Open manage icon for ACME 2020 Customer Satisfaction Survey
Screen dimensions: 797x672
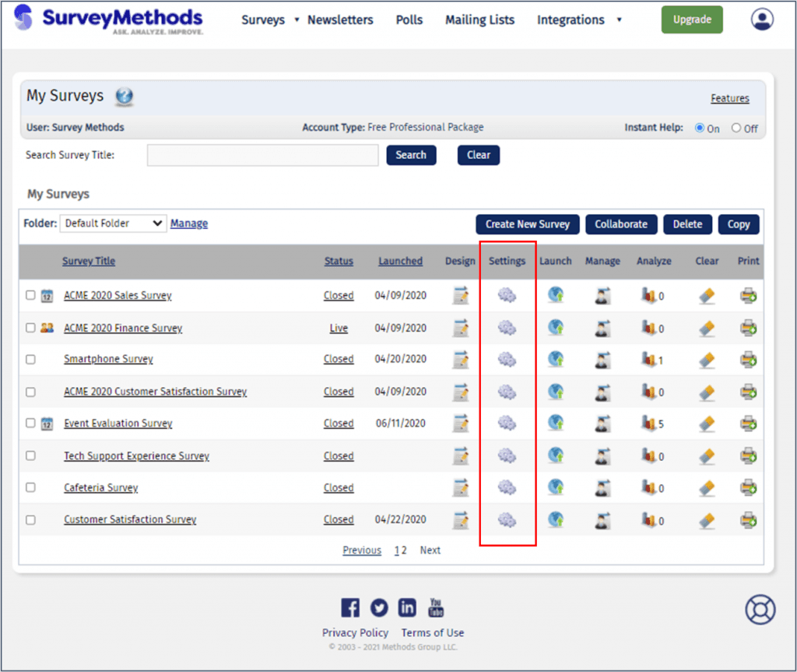(602, 392)
